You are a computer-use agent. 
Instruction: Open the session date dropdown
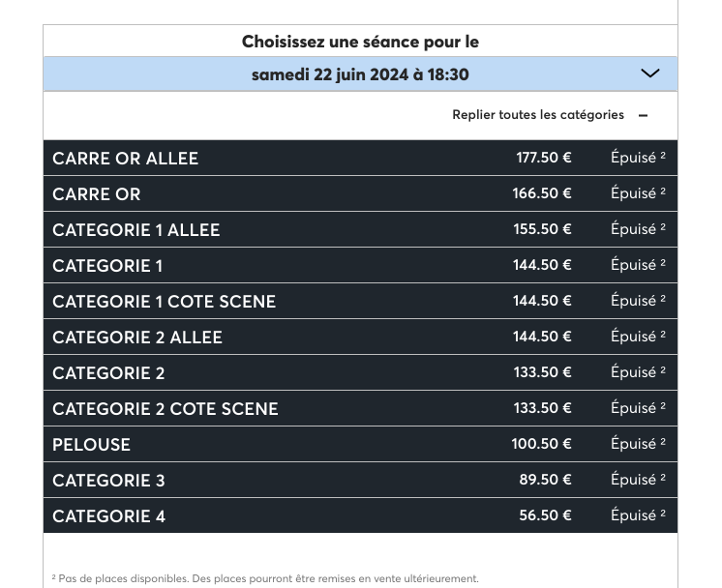tap(360, 74)
